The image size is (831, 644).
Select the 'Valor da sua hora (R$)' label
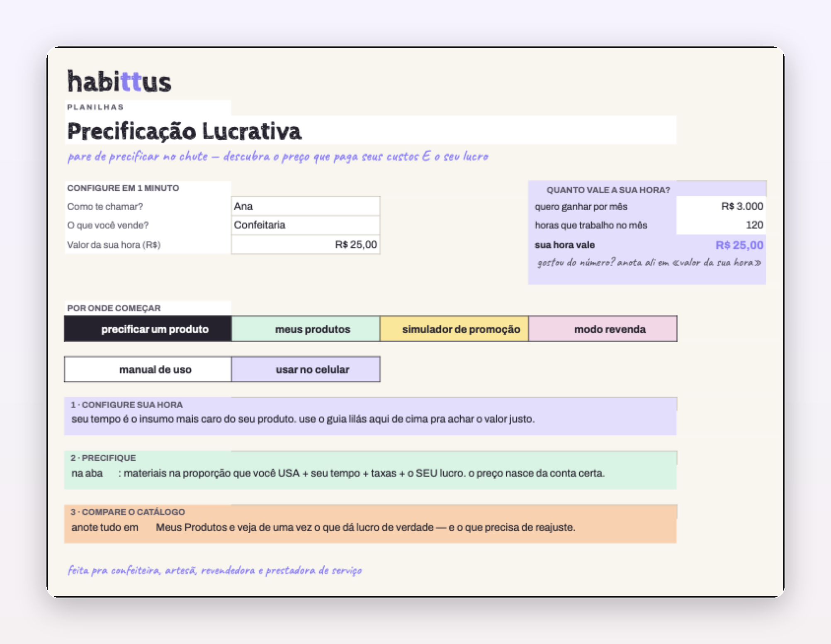[x=114, y=245]
